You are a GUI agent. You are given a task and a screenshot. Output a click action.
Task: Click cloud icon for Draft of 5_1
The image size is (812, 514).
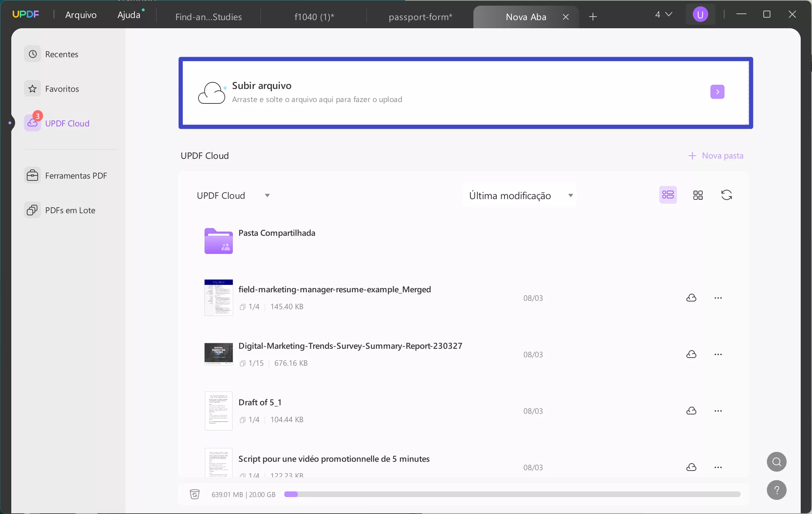click(691, 411)
